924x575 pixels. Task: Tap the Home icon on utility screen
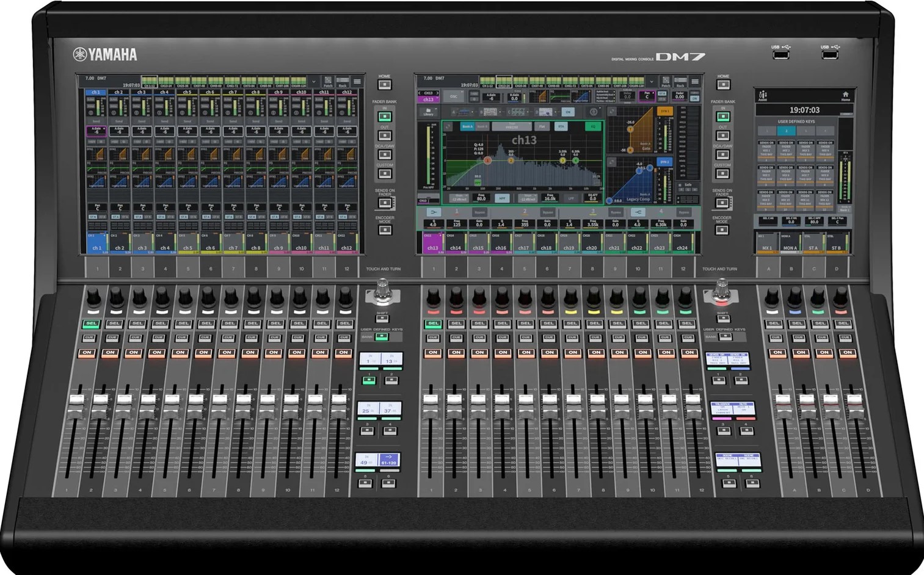tap(845, 96)
